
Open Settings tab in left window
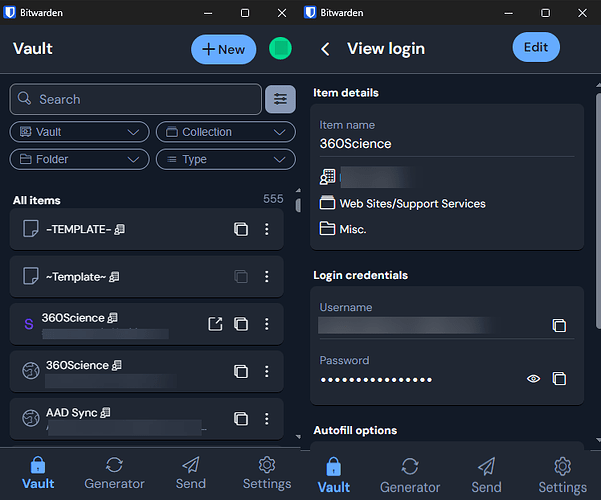point(267,473)
